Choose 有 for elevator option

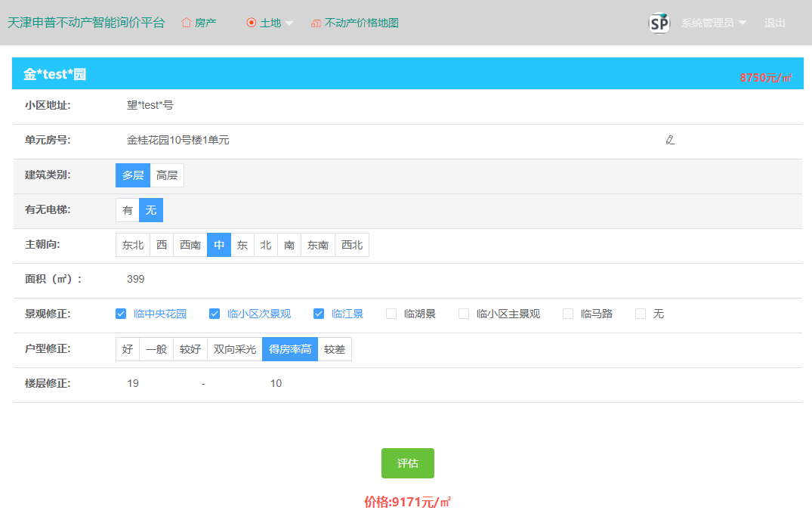pos(128,210)
